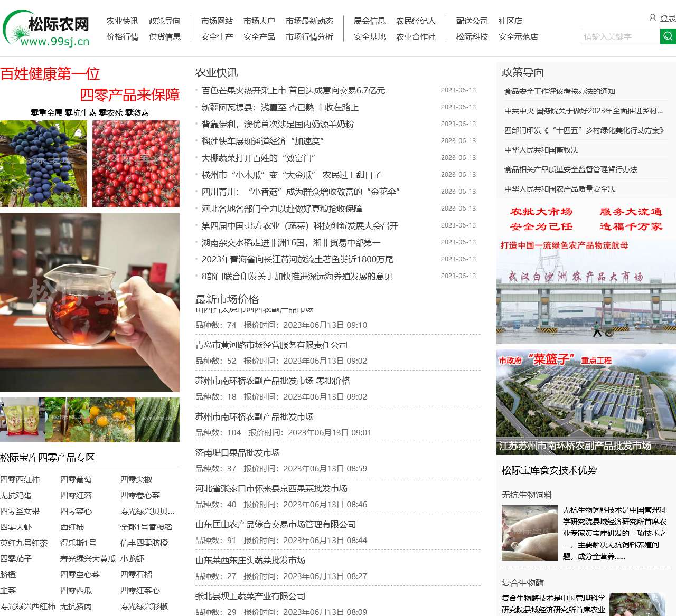Open the 江苏苏州市南环桥 market banner
Image resolution: width=676 pixels, height=616 pixels.
(x=586, y=402)
